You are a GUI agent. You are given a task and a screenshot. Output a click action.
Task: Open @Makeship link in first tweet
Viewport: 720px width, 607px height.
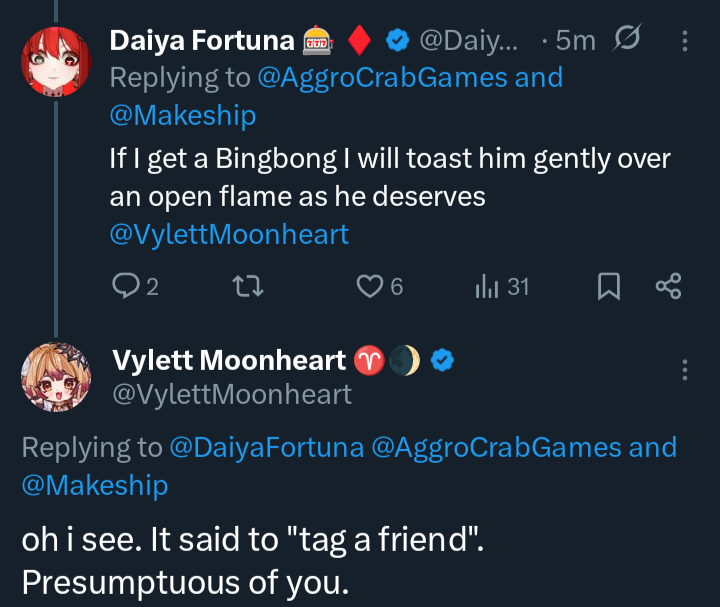(183, 116)
